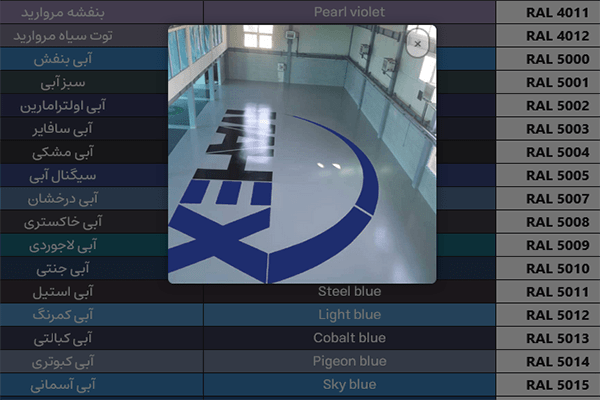Screen dimensions: 600x400
Task: Click the Persian label آبی آسمانی
Action: click(63, 385)
